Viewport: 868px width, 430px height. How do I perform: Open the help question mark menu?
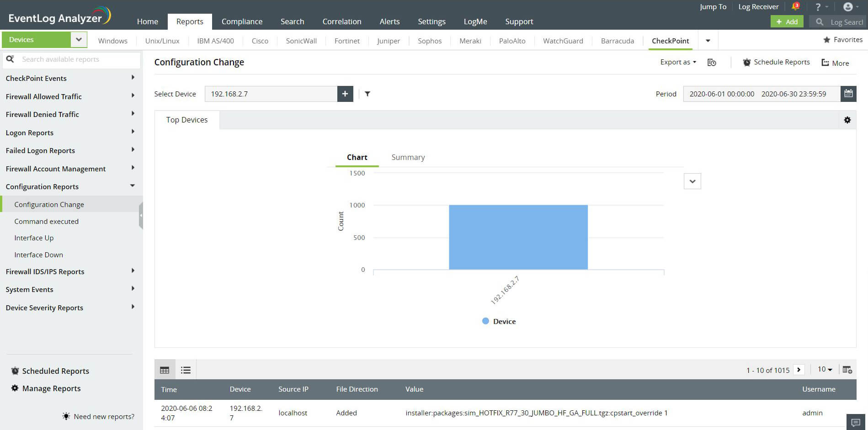(x=818, y=7)
